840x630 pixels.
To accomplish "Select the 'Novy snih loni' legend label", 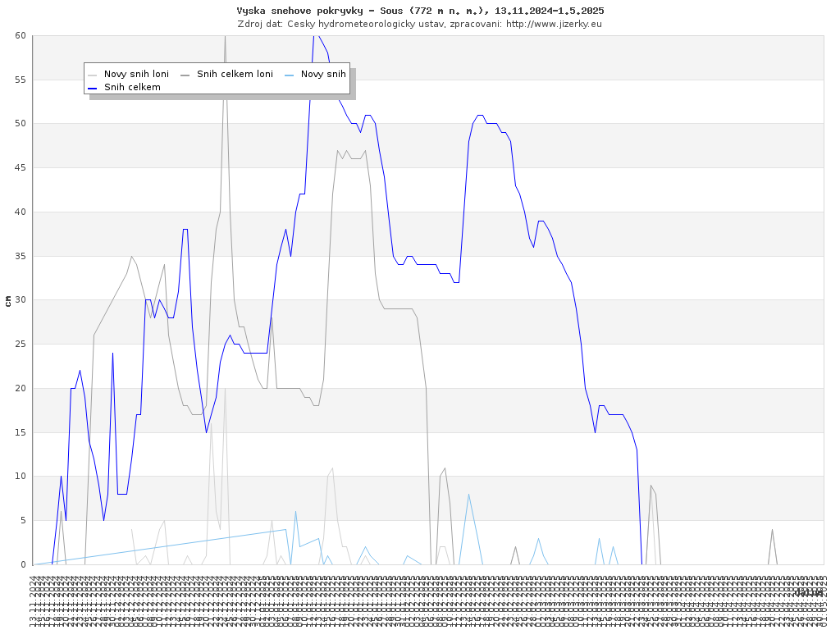I will click(x=136, y=74).
